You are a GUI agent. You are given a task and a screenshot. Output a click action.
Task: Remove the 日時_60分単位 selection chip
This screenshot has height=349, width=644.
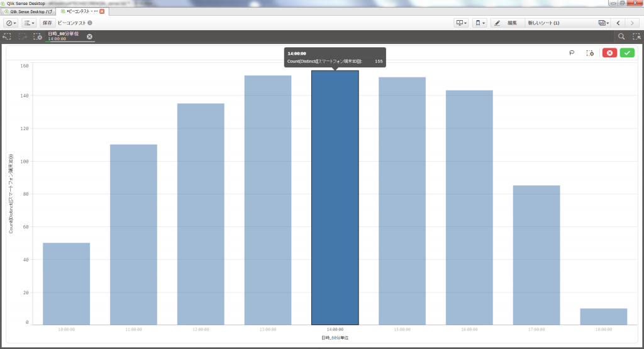pyautogui.click(x=89, y=37)
